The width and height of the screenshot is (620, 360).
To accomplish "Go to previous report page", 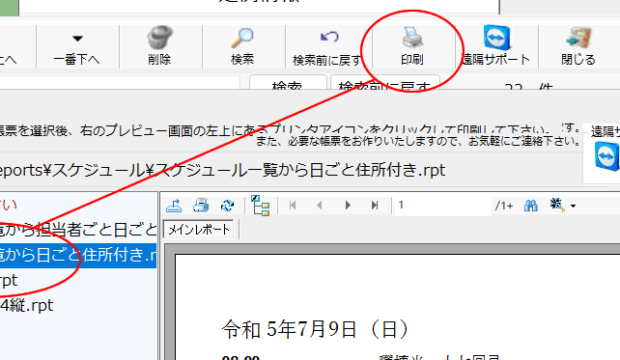I will pos(319,205).
